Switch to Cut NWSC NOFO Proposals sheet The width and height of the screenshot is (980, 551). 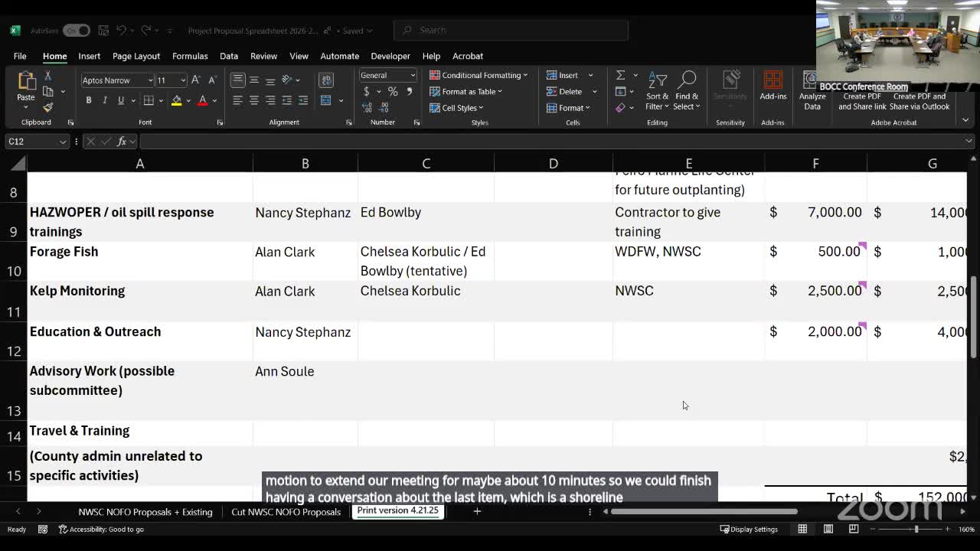(286, 512)
